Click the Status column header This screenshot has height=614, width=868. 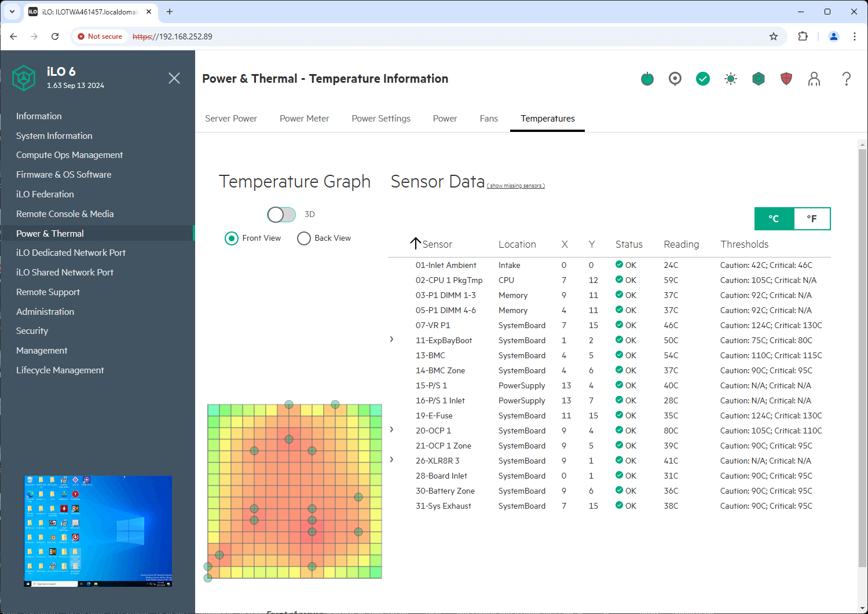click(x=629, y=244)
